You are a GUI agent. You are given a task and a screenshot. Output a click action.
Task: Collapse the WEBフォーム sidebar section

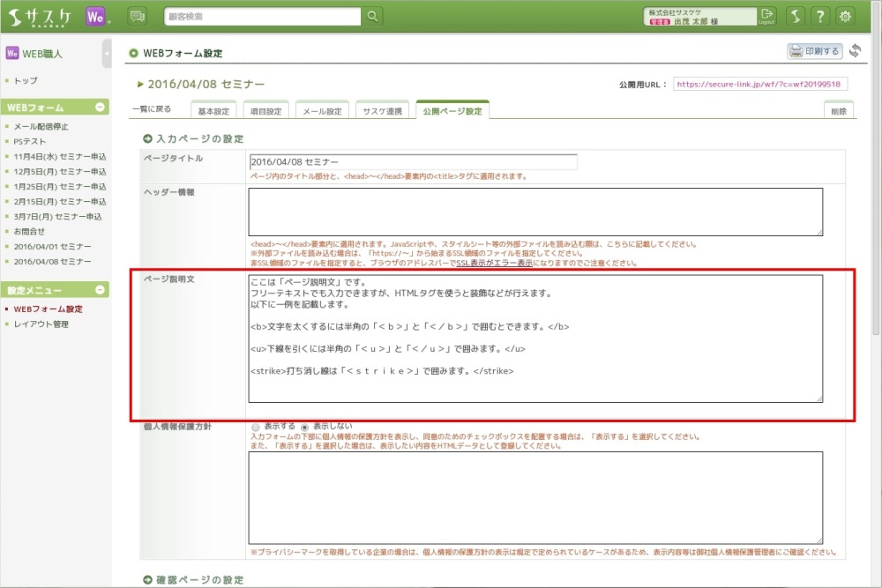coord(100,108)
